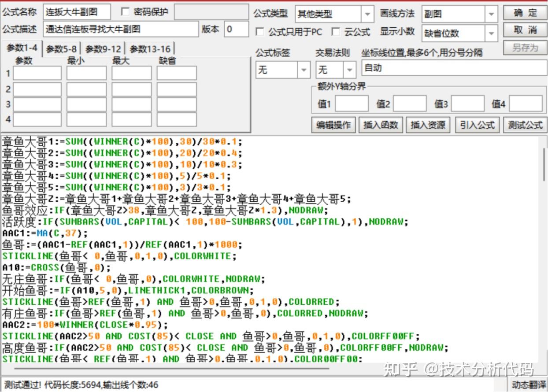Screen dimensions: 548x392
Task: Expand the 公式标签 dropdown
Action: point(304,70)
